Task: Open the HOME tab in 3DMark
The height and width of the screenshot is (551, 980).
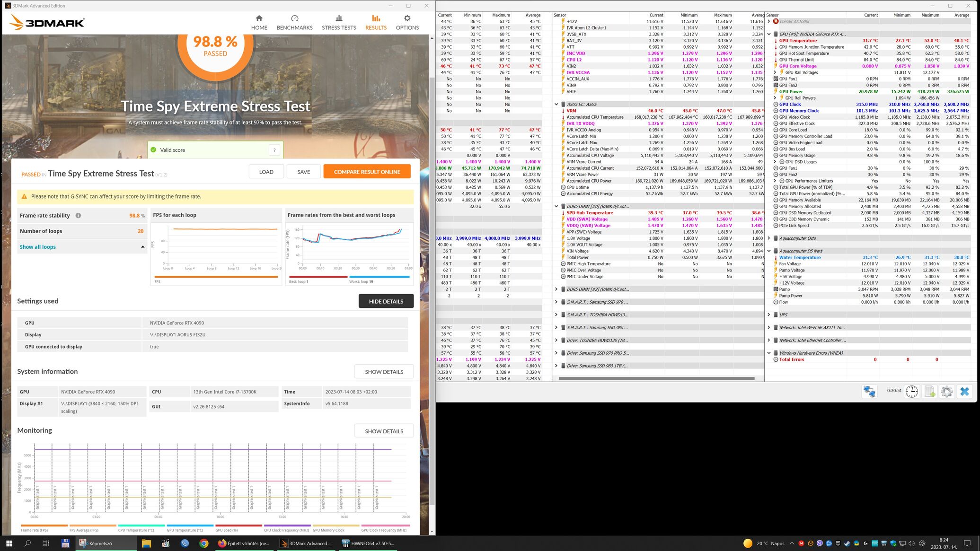Action: point(259,22)
